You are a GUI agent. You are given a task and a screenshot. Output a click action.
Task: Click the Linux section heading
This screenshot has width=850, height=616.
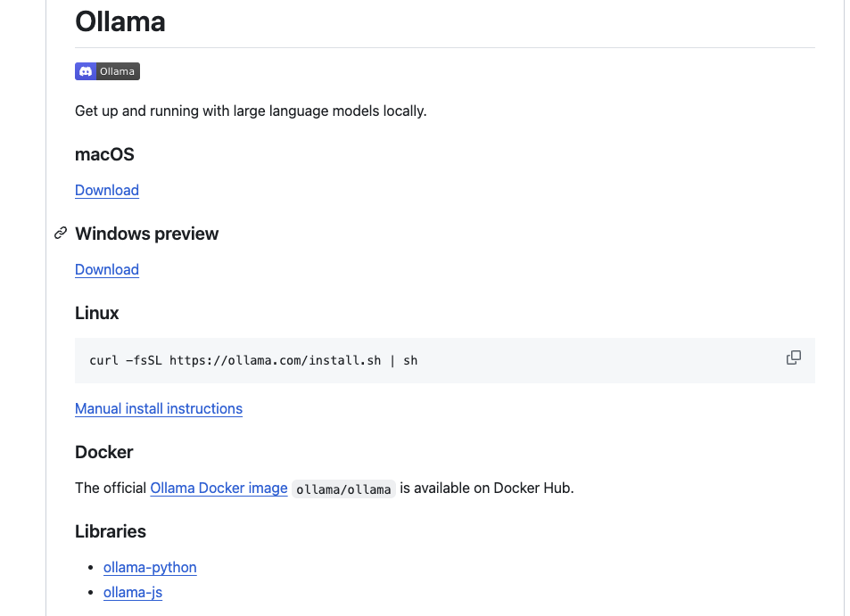(x=97, y=313)
